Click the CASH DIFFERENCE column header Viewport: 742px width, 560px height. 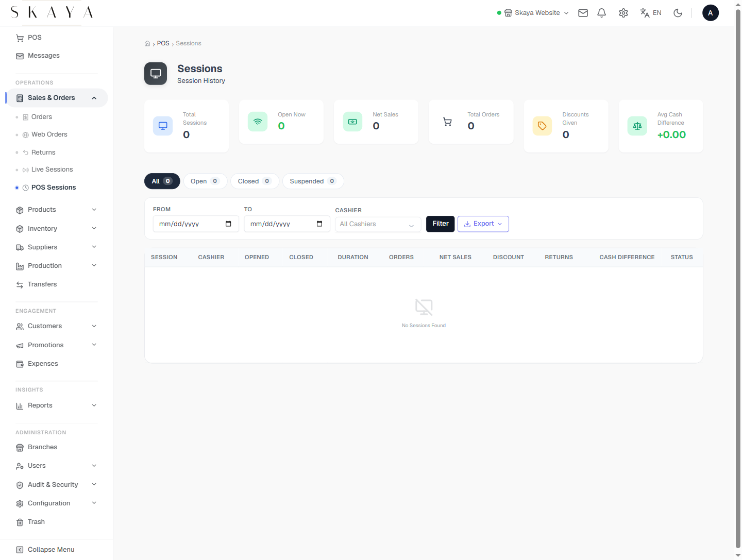pos(627,257)
